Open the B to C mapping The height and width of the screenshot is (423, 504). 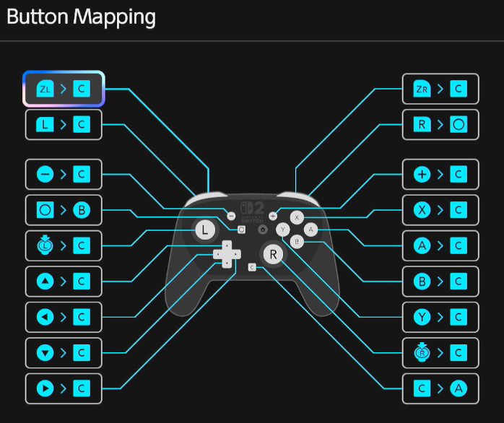(x=440, y=282)
